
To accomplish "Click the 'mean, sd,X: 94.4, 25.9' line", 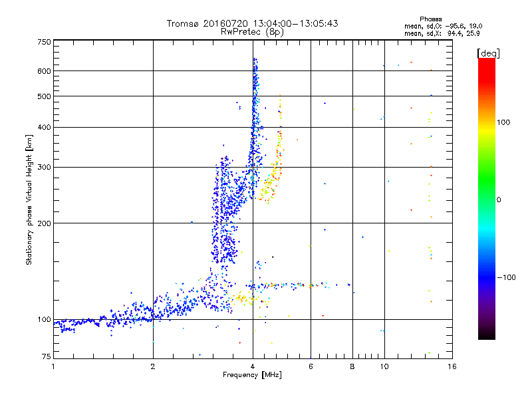I will (442, 33).
